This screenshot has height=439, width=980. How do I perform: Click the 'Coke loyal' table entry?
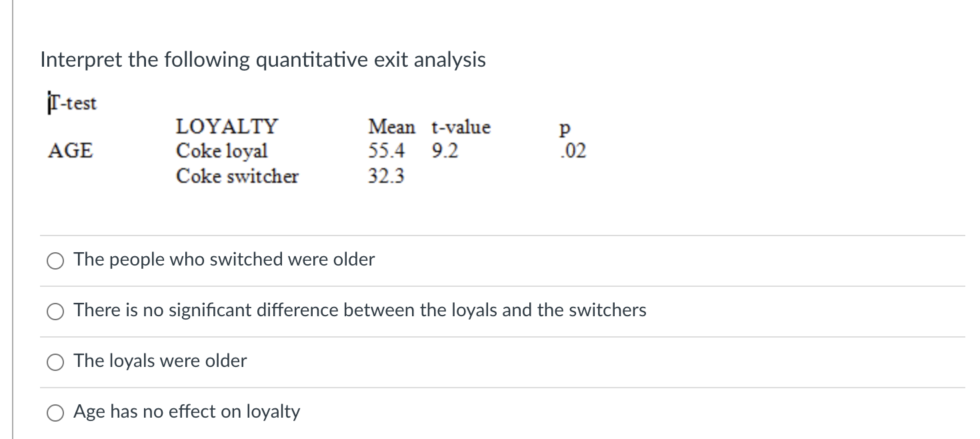click(221, 151)
